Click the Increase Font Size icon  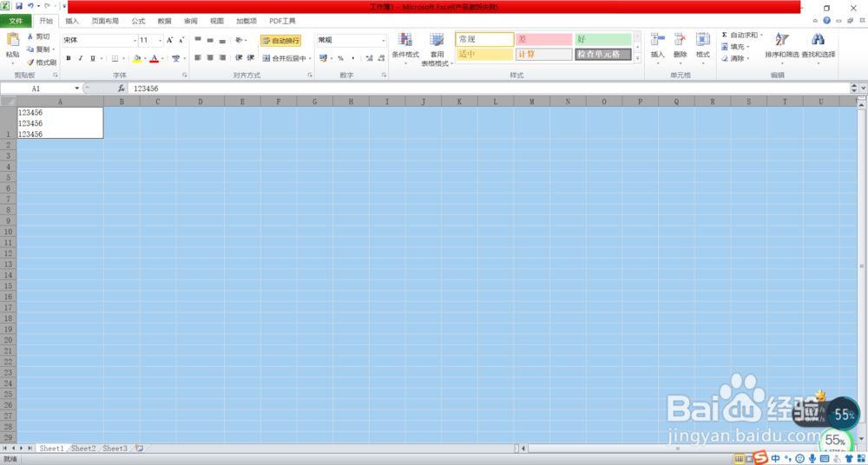tap(170, 41)
